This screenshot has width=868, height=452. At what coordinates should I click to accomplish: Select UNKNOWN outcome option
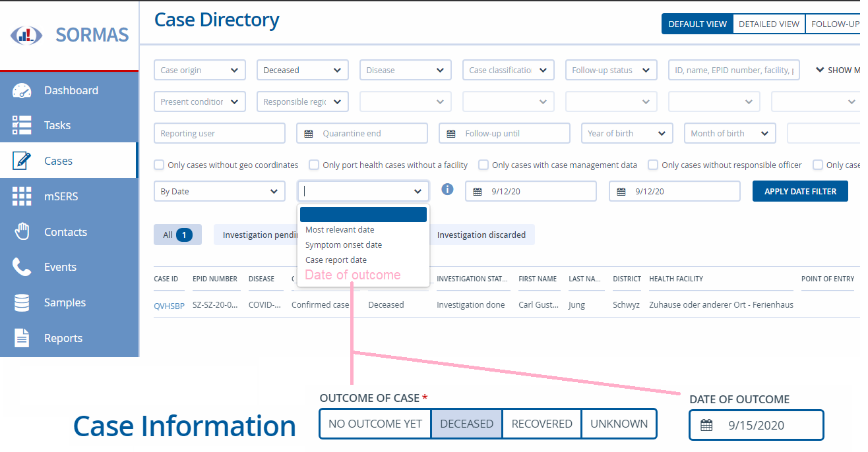click(619, 424)
